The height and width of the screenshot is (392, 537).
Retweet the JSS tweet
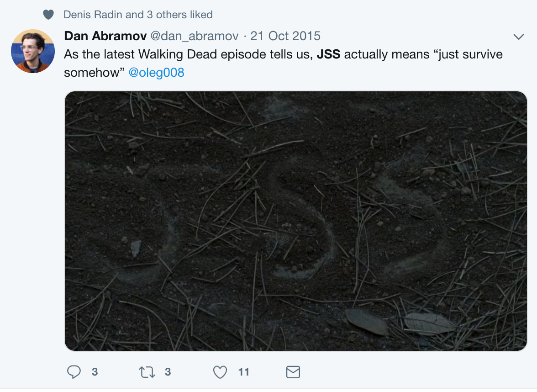coord(147,372)
